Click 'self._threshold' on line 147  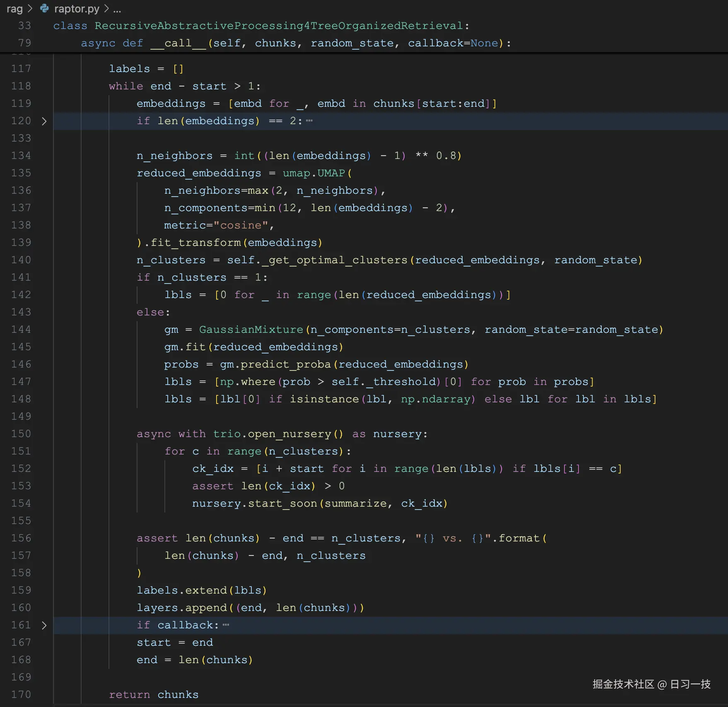[384, 382]
